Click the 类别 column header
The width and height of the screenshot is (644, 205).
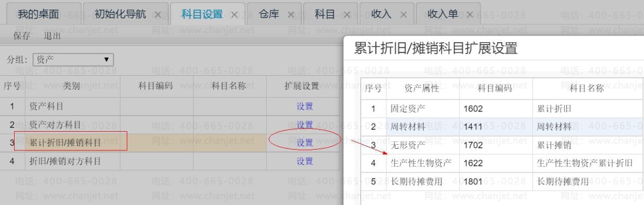coord(71,86)
